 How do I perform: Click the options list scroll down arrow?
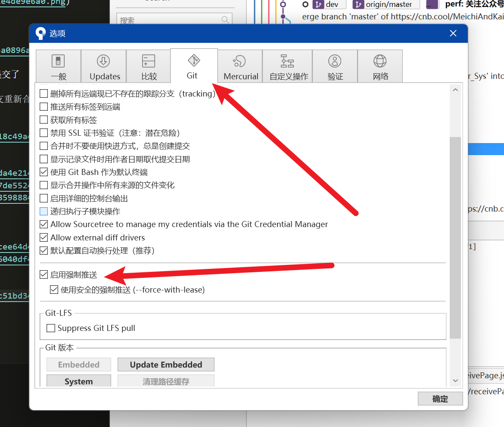[x=455, y=381]
